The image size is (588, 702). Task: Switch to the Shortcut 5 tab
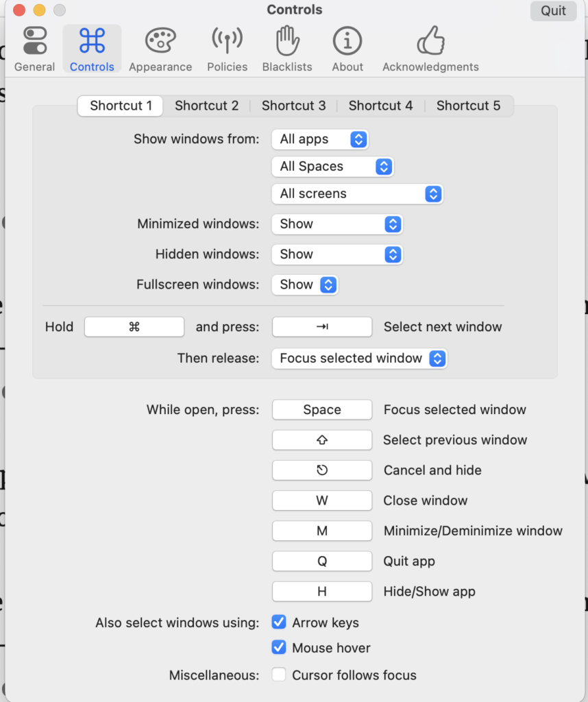[468, 106]
